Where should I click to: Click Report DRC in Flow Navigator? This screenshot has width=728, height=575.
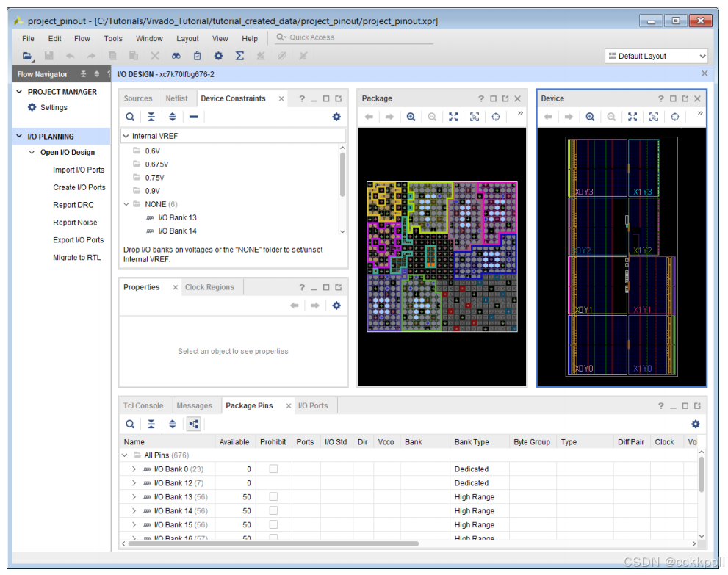coord(73,205)
